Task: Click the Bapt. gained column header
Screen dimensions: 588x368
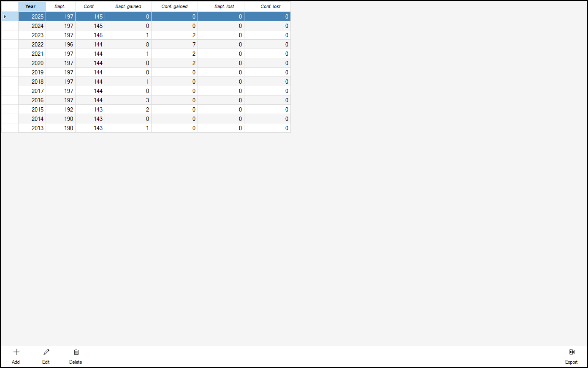Action: tap(128, 6)
